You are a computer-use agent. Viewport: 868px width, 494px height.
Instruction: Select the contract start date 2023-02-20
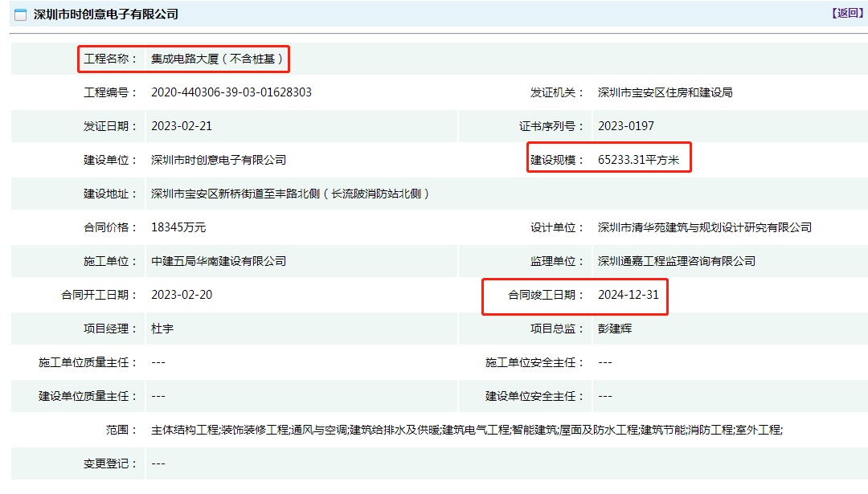(182, 295)
